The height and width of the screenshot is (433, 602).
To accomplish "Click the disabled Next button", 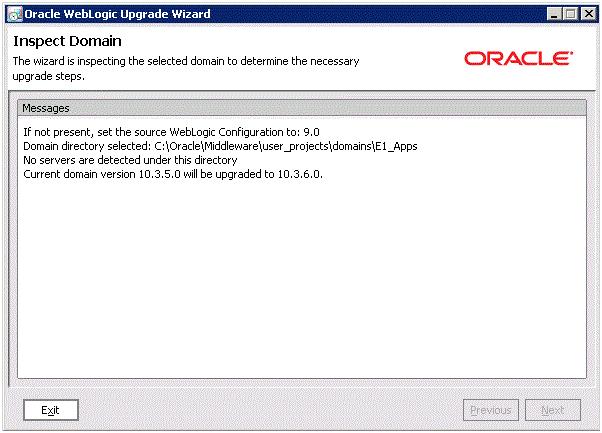I will [x=552, y=410].
